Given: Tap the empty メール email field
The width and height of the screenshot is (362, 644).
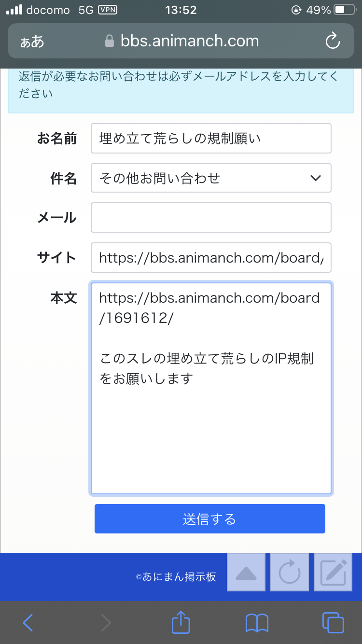Looking at the screenshot, I should coord(211,217).
